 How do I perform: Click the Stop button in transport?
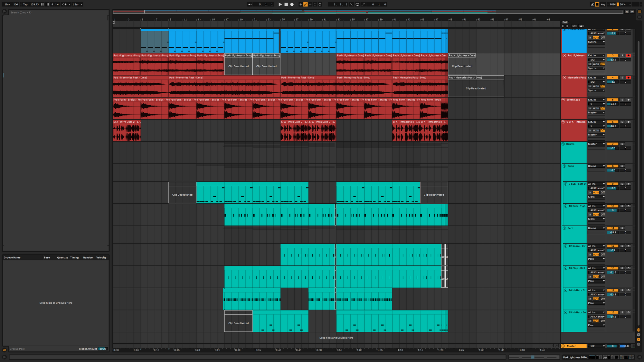coord(286,5)
